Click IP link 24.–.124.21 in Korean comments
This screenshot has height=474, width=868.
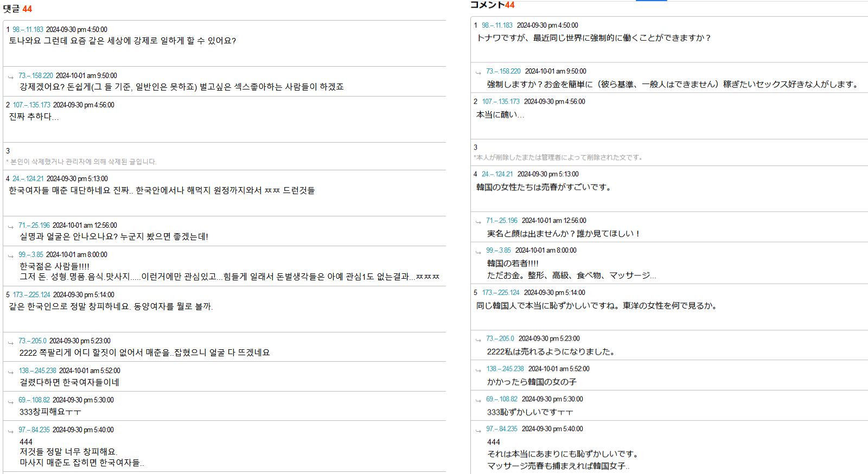coord(28,178)
